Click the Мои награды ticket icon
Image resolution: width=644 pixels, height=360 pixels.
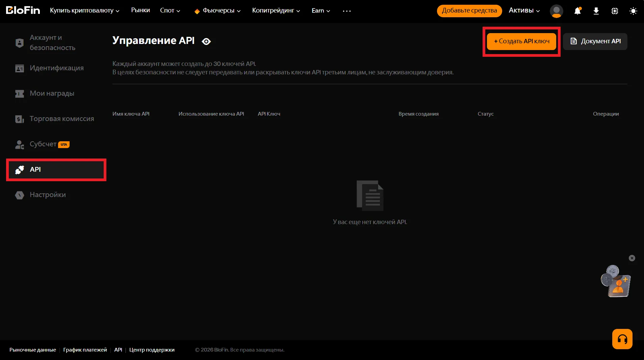[20, 94]
